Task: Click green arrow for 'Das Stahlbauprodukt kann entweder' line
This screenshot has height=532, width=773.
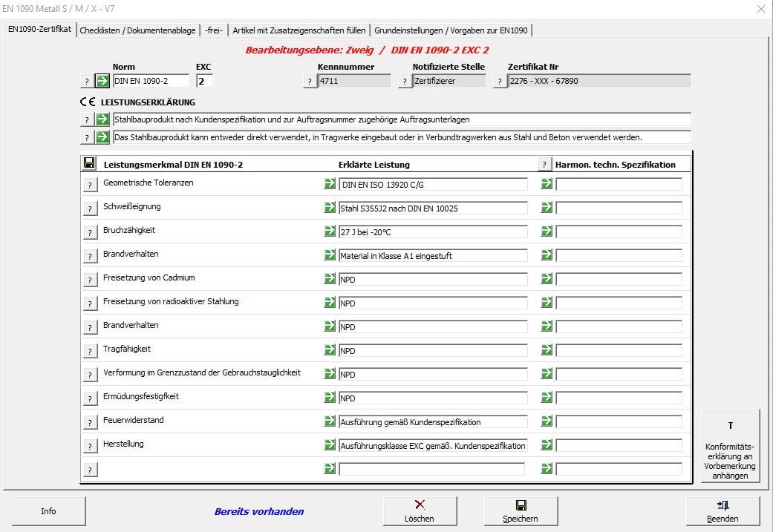Action: [x=102, y=137]
